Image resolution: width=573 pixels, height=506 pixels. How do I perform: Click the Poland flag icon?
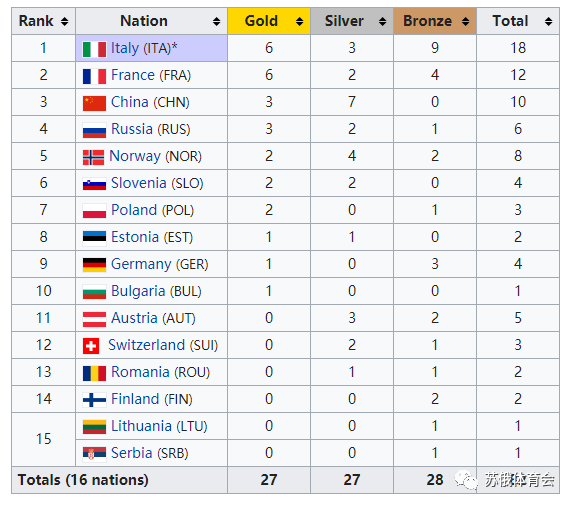coord(94,211)
